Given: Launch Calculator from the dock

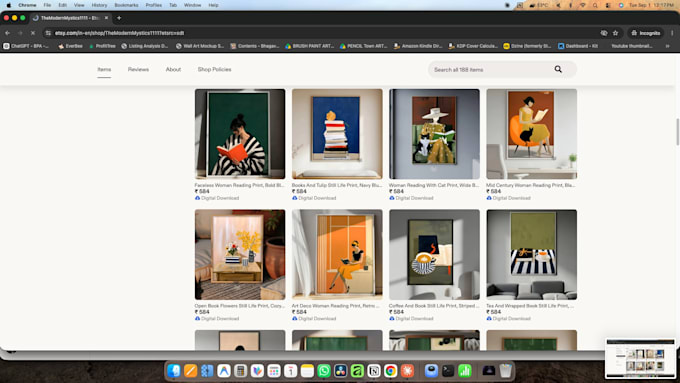Looking at the screenshot, I should [240, 370].
